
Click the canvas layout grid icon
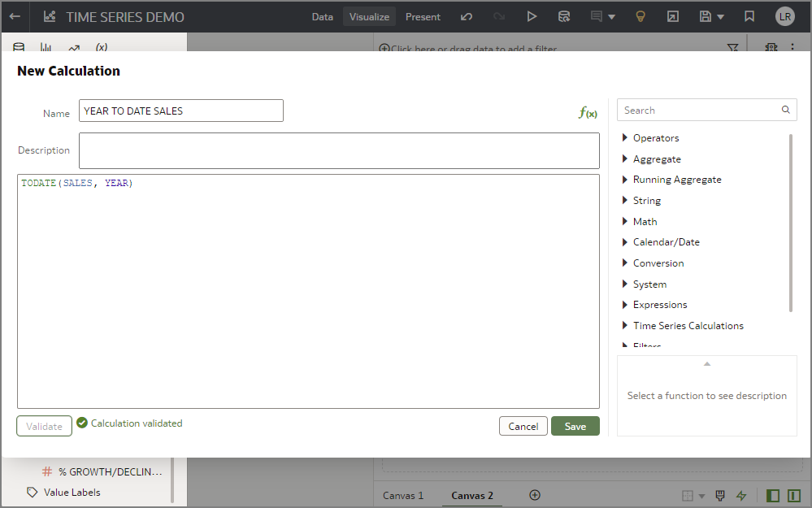(x=687, y=496)
